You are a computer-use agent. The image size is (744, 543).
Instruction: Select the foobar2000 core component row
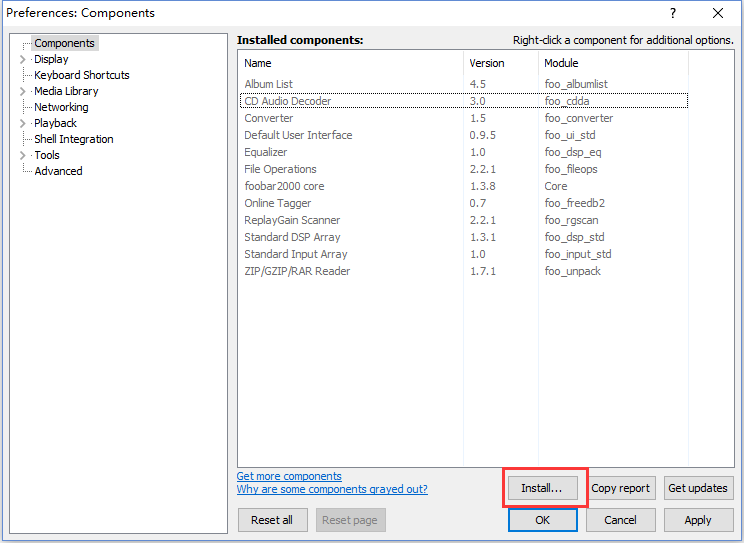tap(464, 186)
